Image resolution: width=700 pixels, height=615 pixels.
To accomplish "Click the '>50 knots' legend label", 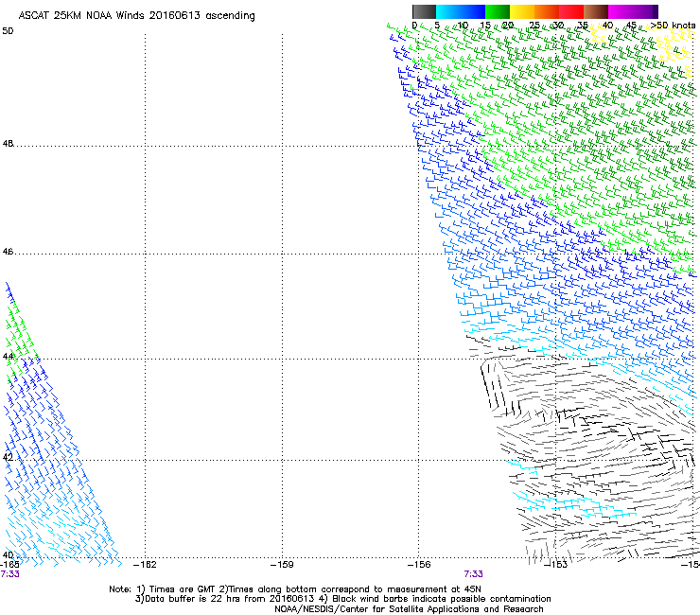I will pos(673,26).
